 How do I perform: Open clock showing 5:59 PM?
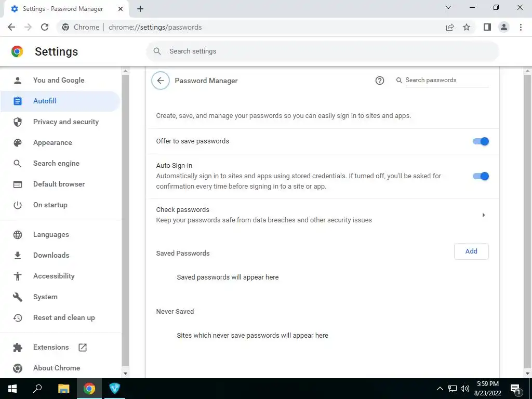(487, 389)
